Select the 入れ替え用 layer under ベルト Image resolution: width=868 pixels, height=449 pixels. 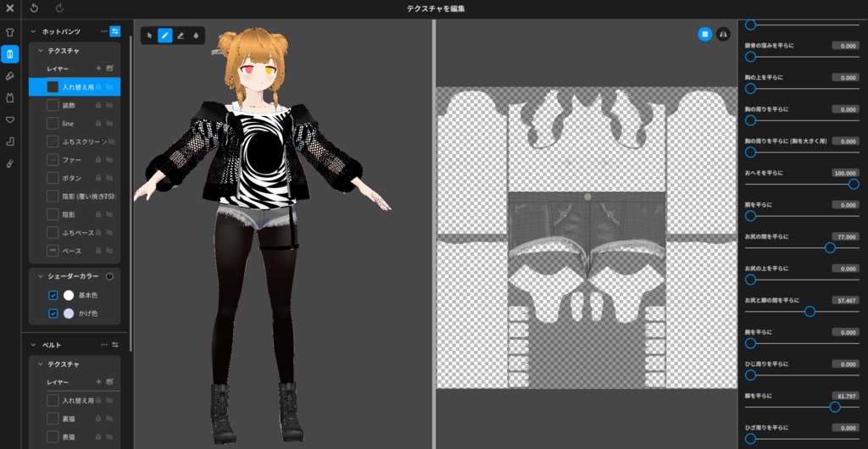click(x=75, y=401)
